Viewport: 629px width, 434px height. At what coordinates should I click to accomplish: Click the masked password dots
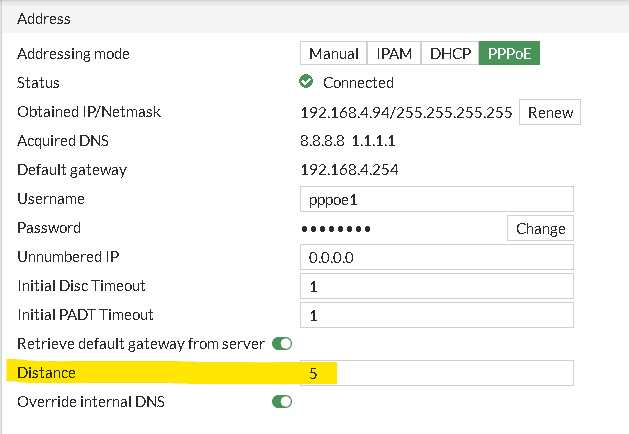click(x=336, y=229)
